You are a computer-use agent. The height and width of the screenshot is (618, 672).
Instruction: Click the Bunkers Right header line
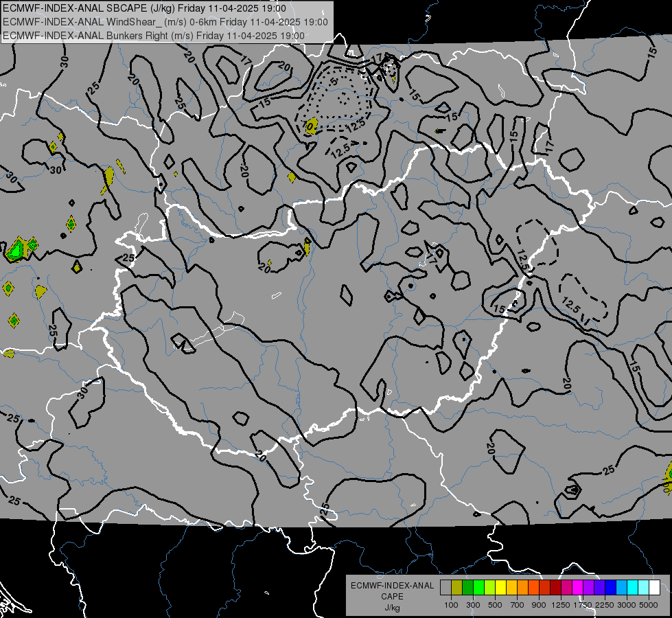[154, 36]
